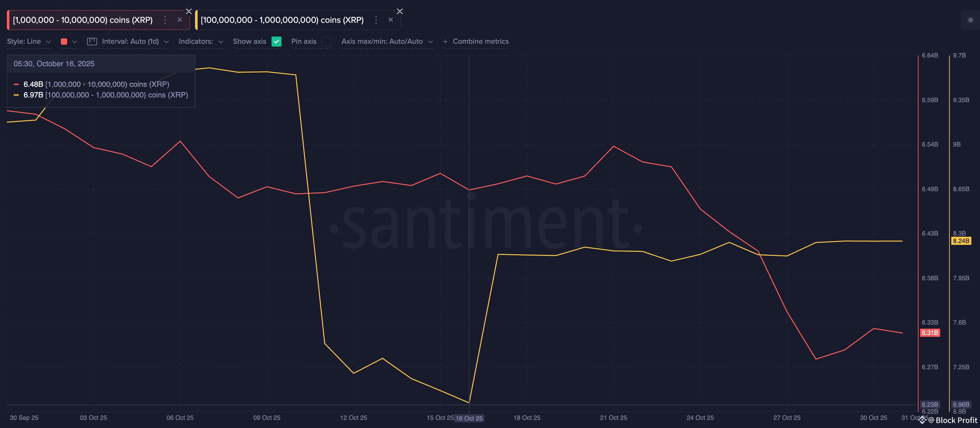
Task: Click the plus icon before Combine metrics
Action: click(x=445, y=42)
